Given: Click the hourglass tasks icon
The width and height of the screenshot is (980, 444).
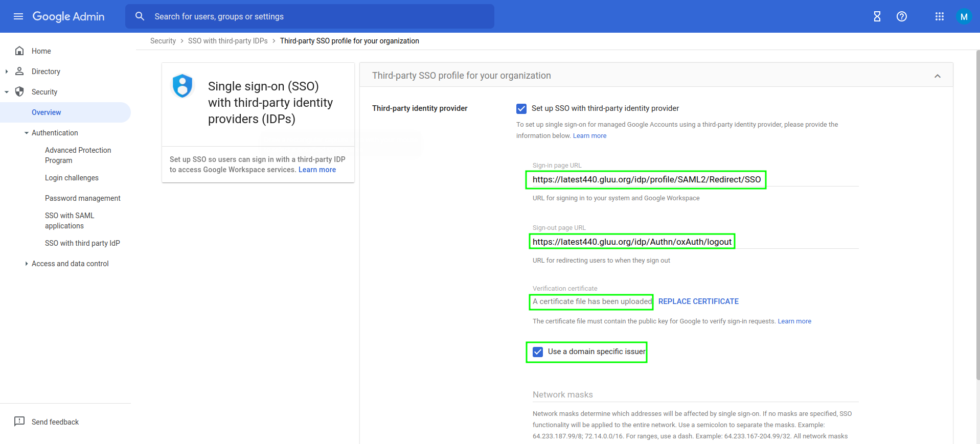Looking at the screenshot, I should (877, 16).
